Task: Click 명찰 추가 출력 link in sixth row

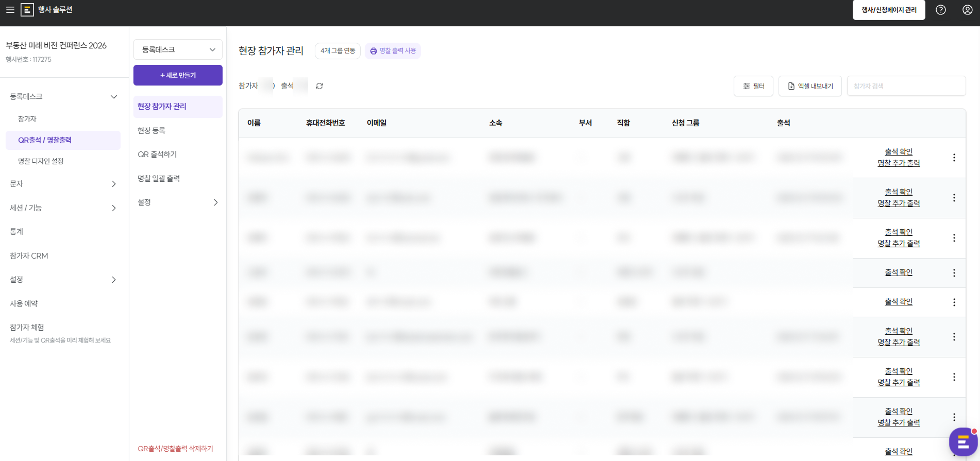Action: tap(899, 343)
